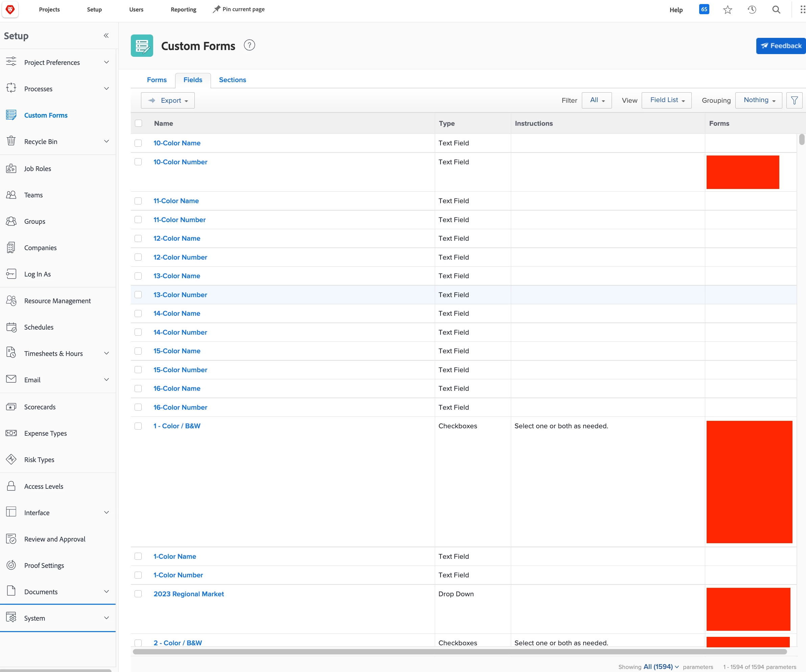Open the Grouping Nothing dropdown
The height and width of the screenshot is (672, 806).
point(758,100)
